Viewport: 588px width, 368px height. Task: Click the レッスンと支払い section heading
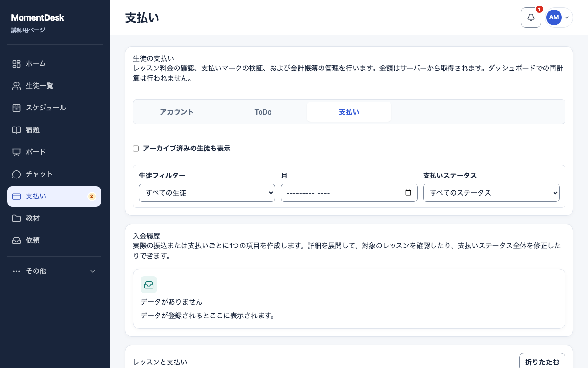coord(160,362)
